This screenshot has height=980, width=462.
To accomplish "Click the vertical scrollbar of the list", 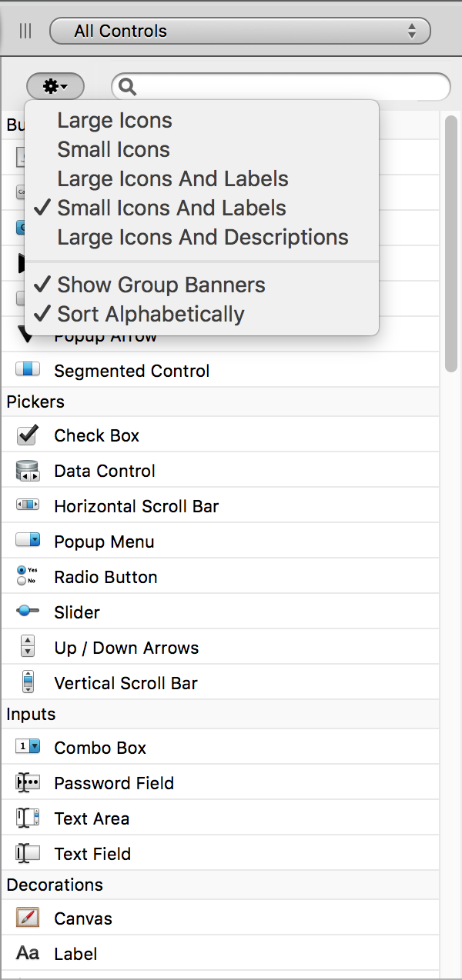I will [451, 242].
